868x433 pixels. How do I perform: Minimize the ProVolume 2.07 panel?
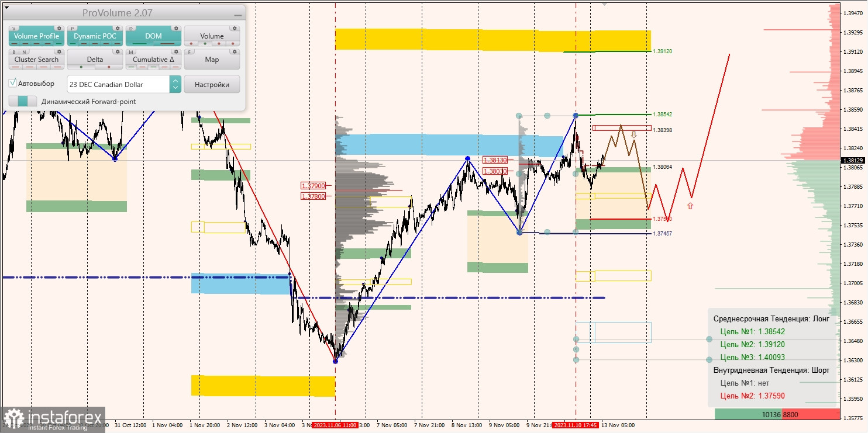pos(237,14)
